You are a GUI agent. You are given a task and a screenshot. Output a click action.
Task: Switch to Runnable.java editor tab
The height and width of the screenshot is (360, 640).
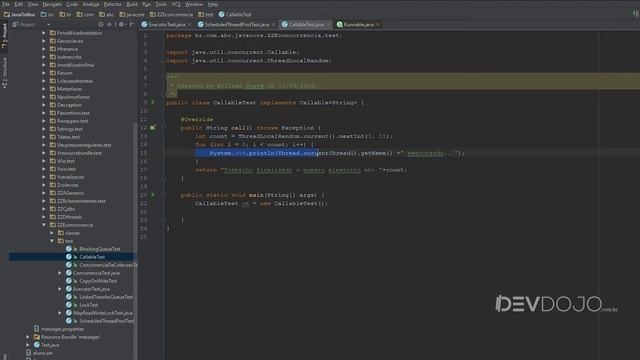358,24
